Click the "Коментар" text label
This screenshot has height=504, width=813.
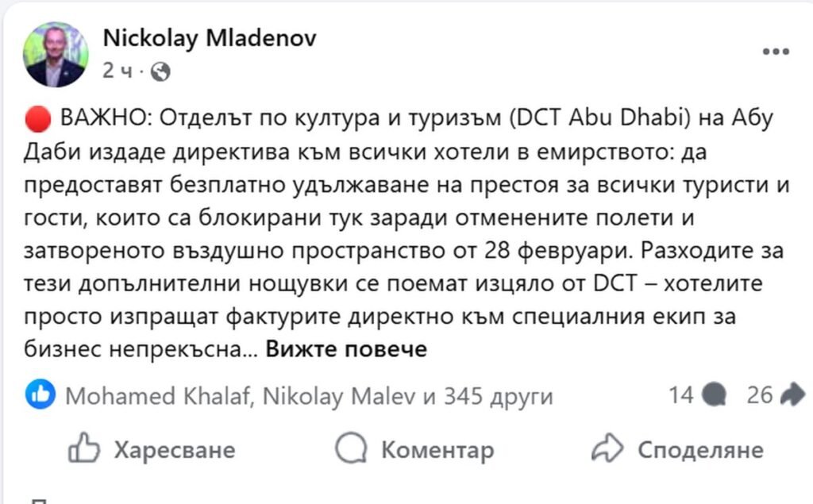click(437, 450)
